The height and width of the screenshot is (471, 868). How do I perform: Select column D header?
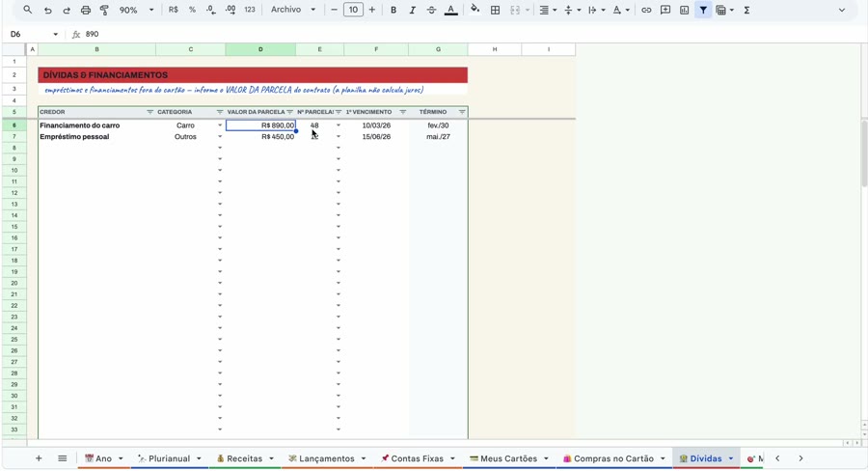pyautogui.click(x=260, y=49)
